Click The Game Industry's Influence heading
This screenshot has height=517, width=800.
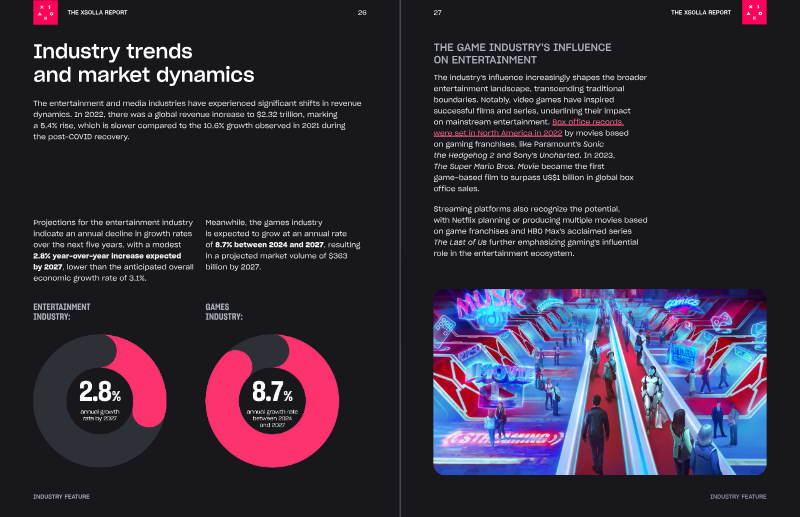[x=522, y=54]
